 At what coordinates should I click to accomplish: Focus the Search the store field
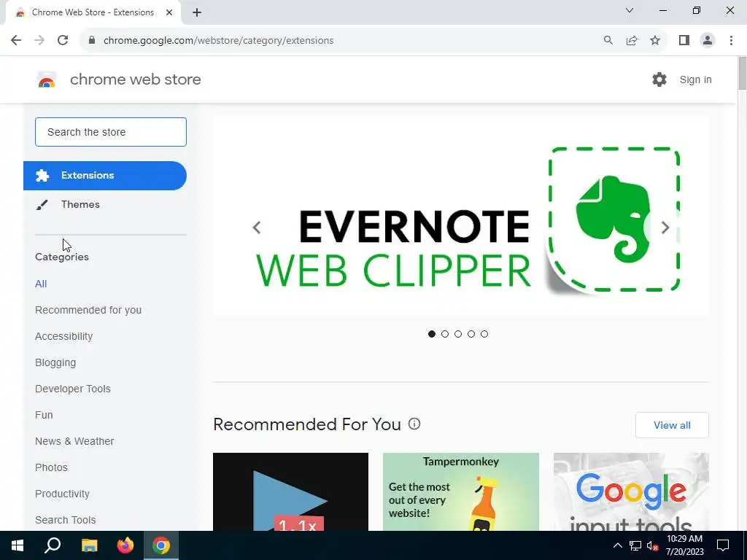pyautogui.click(x=111, y=132)
